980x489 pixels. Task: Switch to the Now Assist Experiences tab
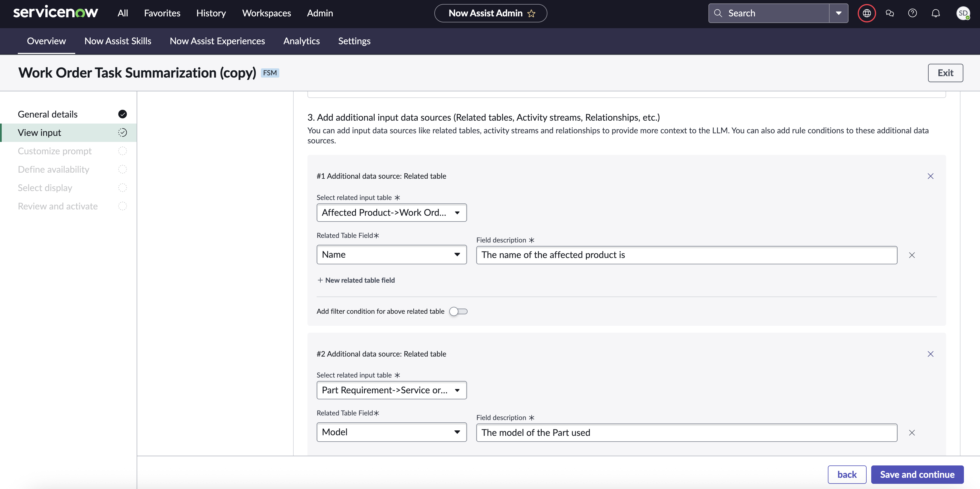pos(217,41)
